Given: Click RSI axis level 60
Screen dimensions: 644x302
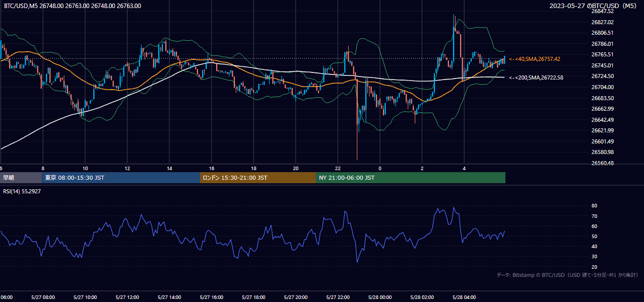Looking at the screenshot, I should pos(595,226).
